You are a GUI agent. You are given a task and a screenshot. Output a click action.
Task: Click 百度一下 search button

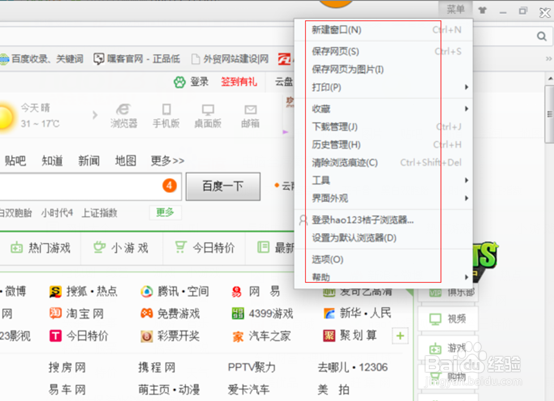pyautogui.click(x=223, y=186)
